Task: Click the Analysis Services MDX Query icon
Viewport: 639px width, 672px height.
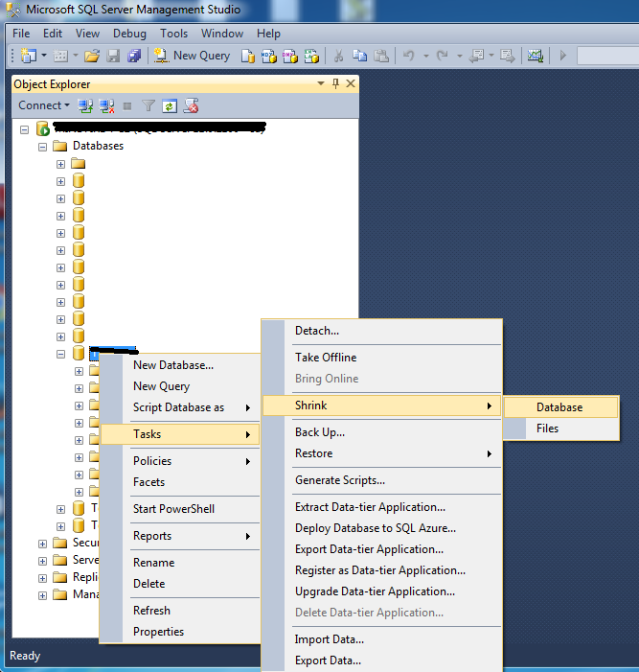Action: [269, 56]
